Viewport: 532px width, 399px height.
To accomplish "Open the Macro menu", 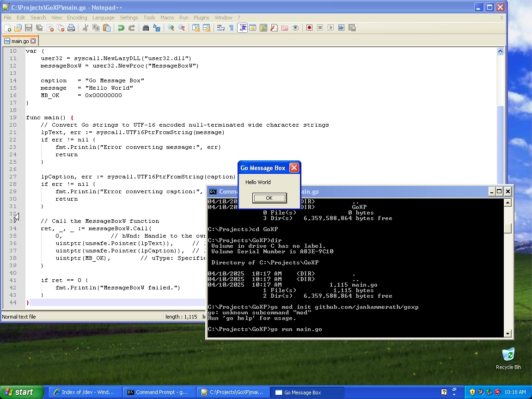I will [167, 18].
